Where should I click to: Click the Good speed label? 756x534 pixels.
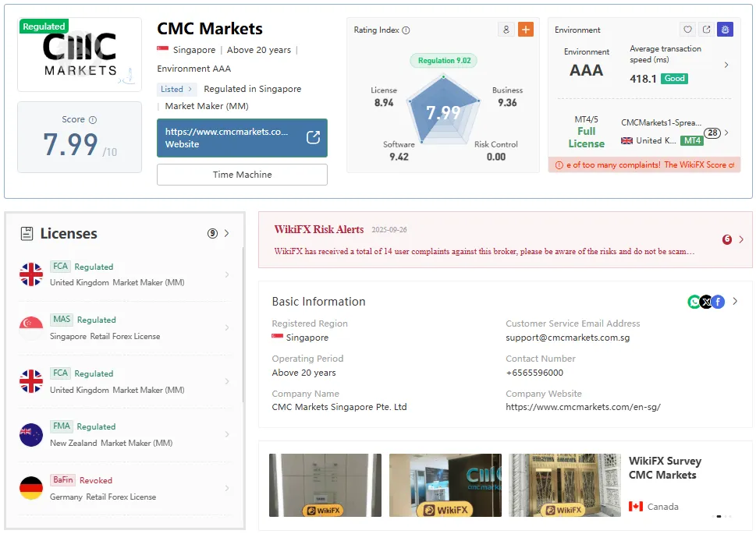click(x=674, y=79)
